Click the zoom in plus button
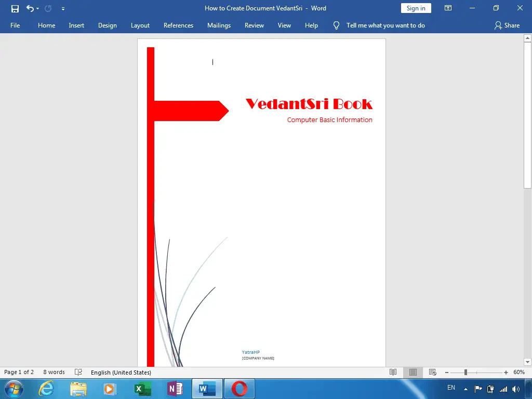Screen dimensions: 532x399 [506, 373]
